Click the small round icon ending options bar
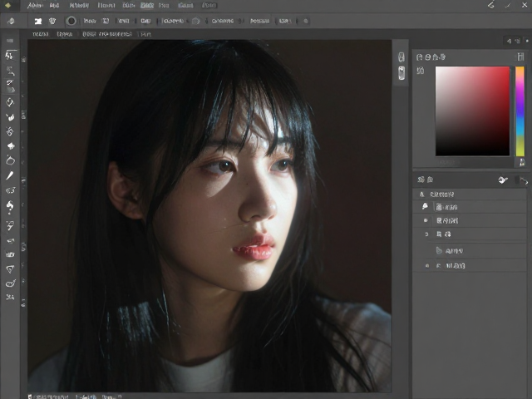This screenshot has height=399, width=532. click(306, 22)
